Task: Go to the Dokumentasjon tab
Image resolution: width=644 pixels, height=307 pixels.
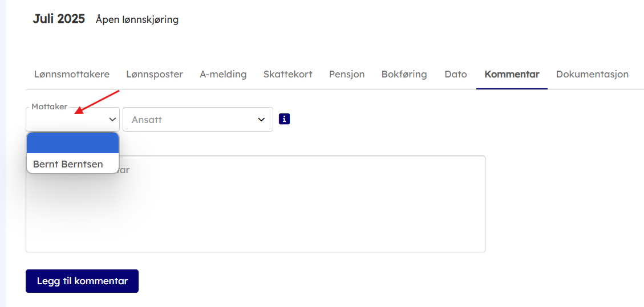Action: [x=592, y=74]
